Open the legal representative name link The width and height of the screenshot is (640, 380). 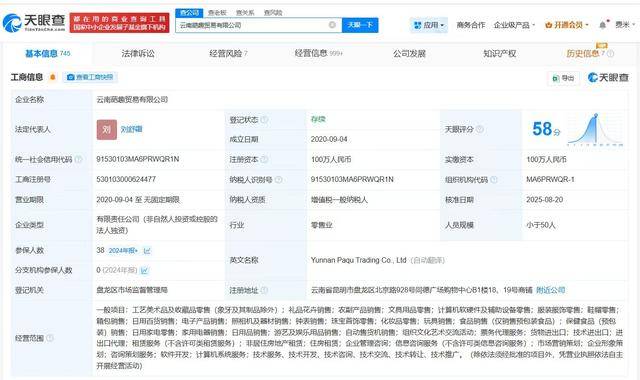point(131,129)
